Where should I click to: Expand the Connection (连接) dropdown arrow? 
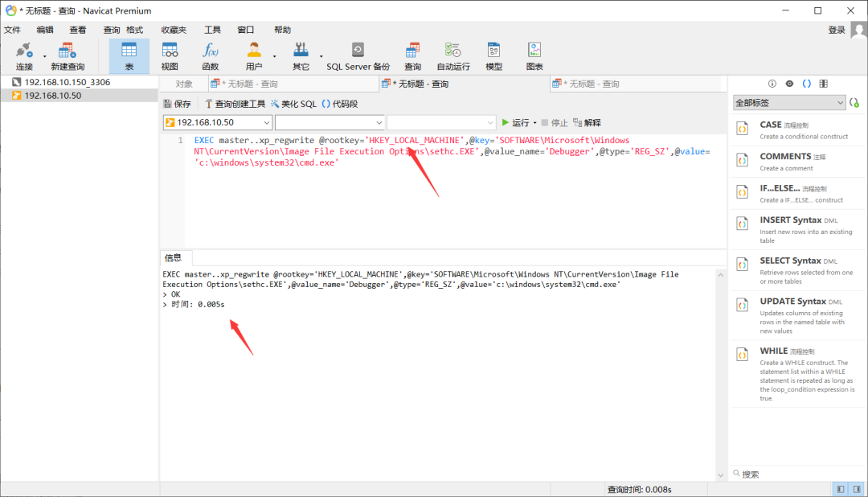[45, 56]
